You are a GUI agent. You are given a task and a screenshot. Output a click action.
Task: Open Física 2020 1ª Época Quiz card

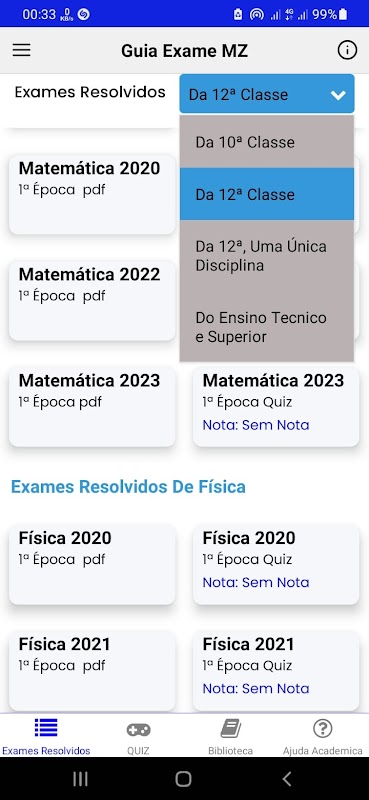pyautogui.click(x=276, y=564)
